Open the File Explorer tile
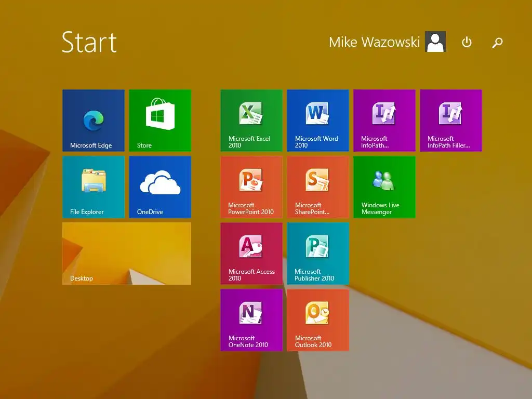 pyautogui.click(x=94, y=187)
